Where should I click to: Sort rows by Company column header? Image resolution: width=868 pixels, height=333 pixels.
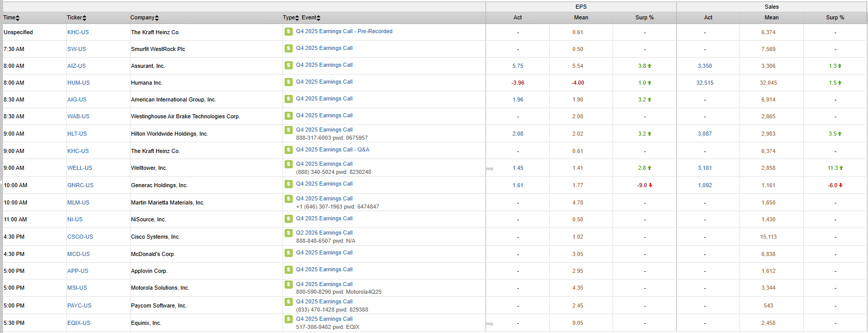click(144, 18)
